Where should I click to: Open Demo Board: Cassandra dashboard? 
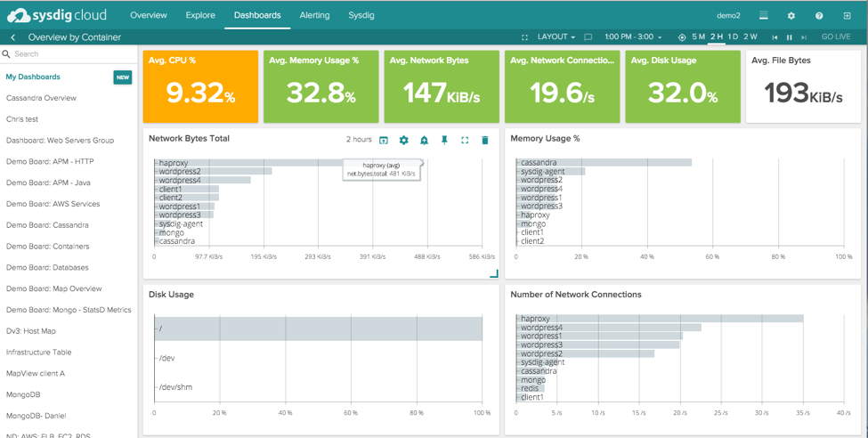click(47, 225)
